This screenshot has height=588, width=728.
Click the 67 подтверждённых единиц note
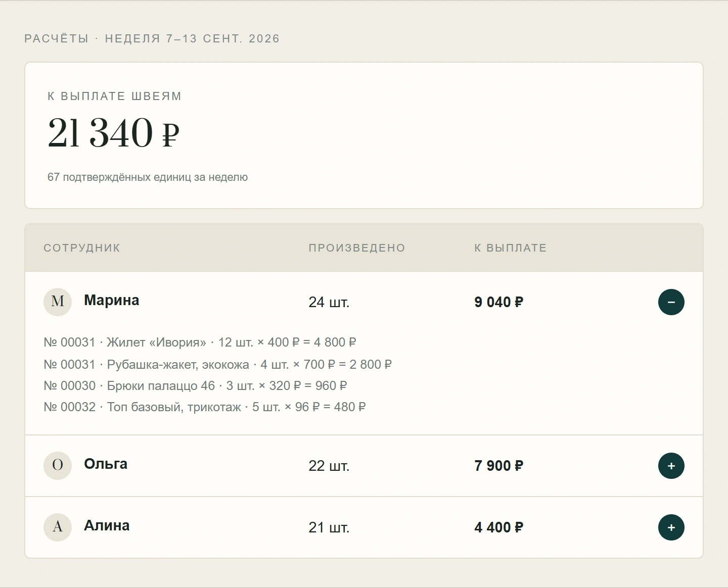148,177
